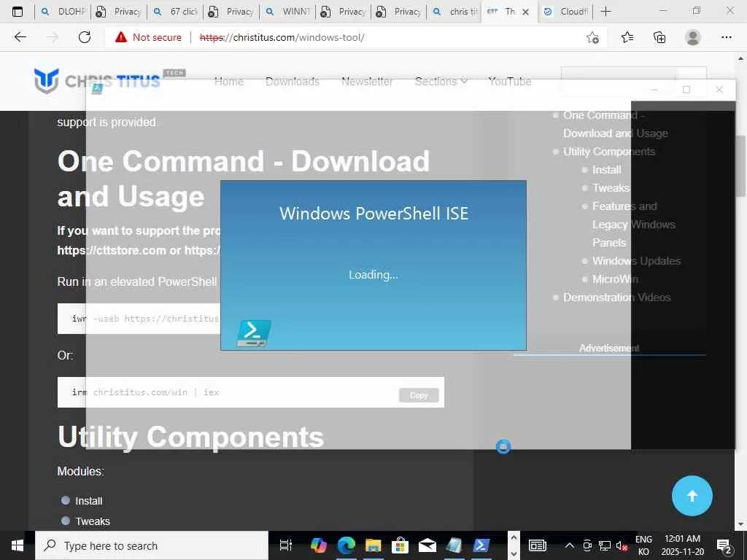The image size is (747, 560).
Task: Add this page to favorites star icon
Action: pos(592,38)
